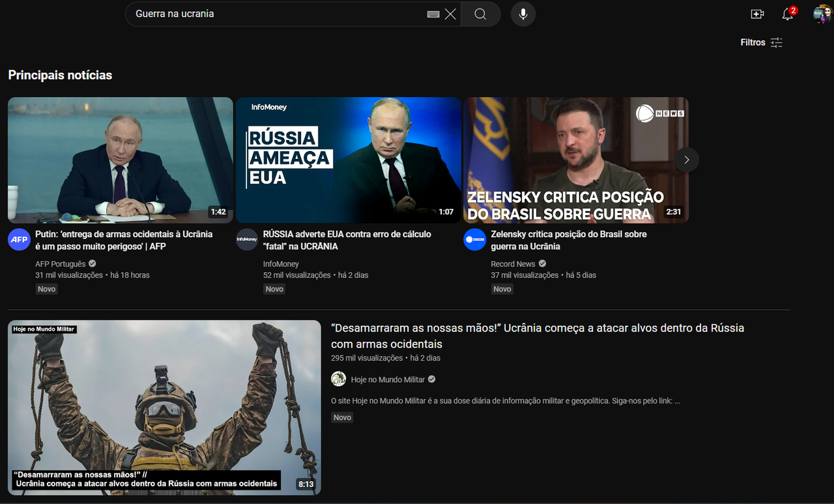Start voice search with the microphone icon
Image resolution: width=834 pixels, height=504 pixels.
click(x=523, y=14)
